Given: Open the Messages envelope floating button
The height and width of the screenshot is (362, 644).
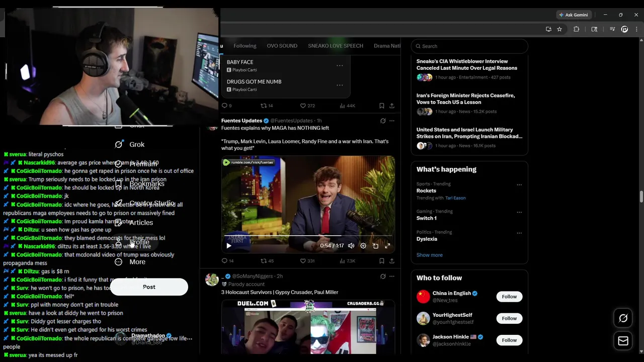Looking at the screenshot, I should point(623,341).
